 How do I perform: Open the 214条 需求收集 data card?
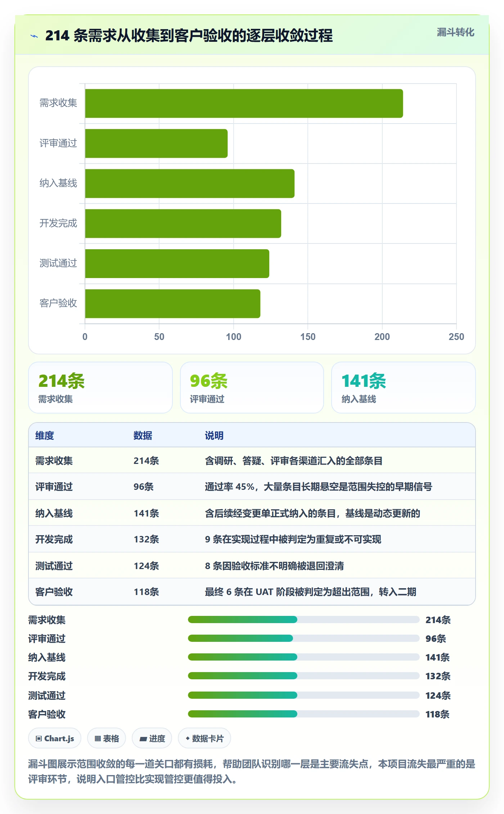[x=100, y=388]
